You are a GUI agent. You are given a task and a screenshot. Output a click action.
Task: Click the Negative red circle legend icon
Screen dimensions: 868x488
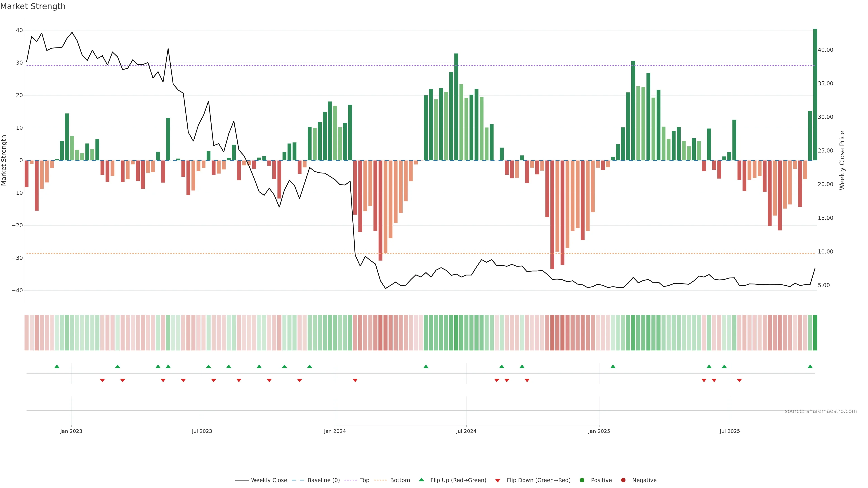(623, 480)
